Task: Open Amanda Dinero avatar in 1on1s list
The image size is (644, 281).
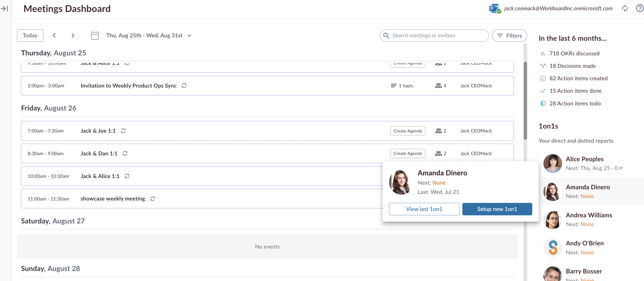Action: point(552,191)
